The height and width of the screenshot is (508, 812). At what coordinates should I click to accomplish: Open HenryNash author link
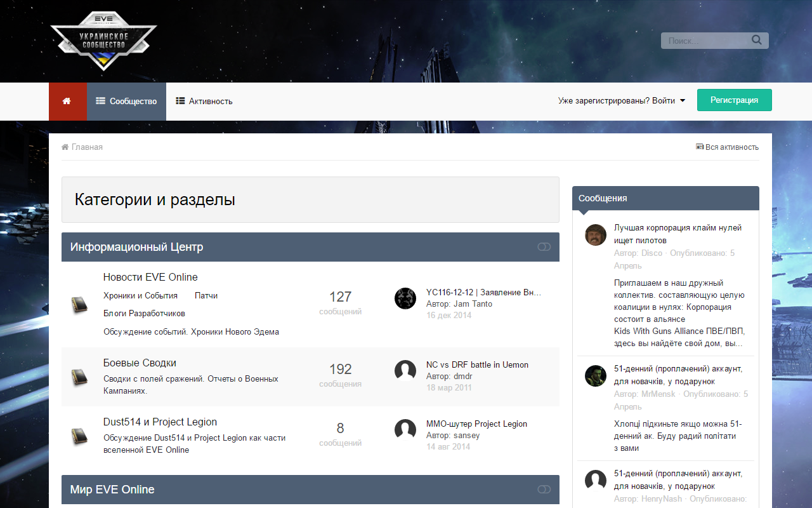662,499
